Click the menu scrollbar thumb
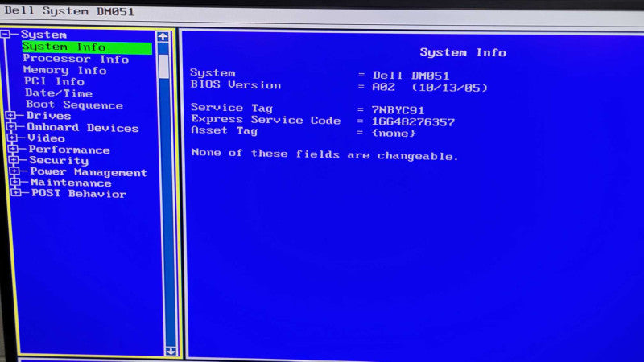This screenshot has height=362, width=644. (164, 66)
